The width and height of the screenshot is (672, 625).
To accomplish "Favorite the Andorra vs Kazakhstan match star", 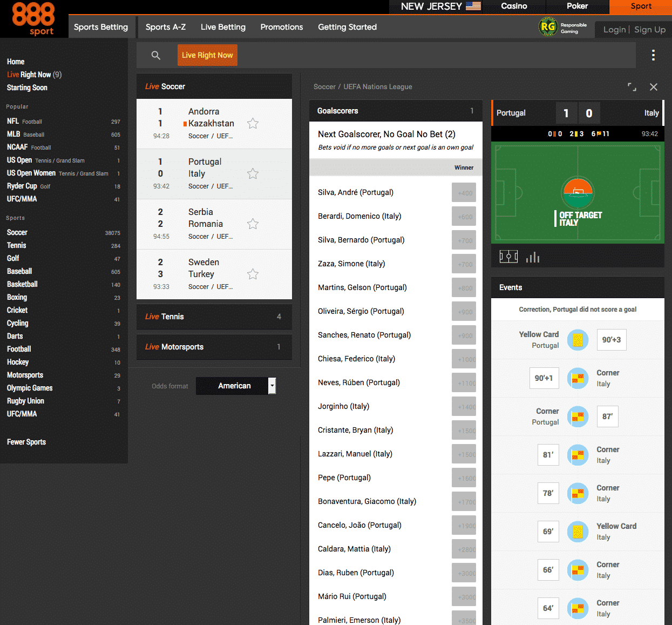I will point(253,124).
